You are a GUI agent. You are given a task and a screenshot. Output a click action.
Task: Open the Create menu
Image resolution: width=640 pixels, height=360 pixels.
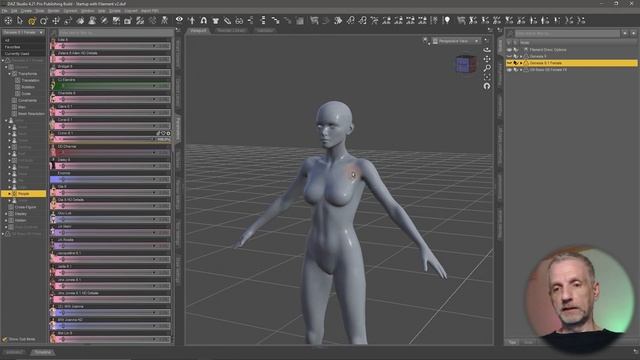[26, 11]
